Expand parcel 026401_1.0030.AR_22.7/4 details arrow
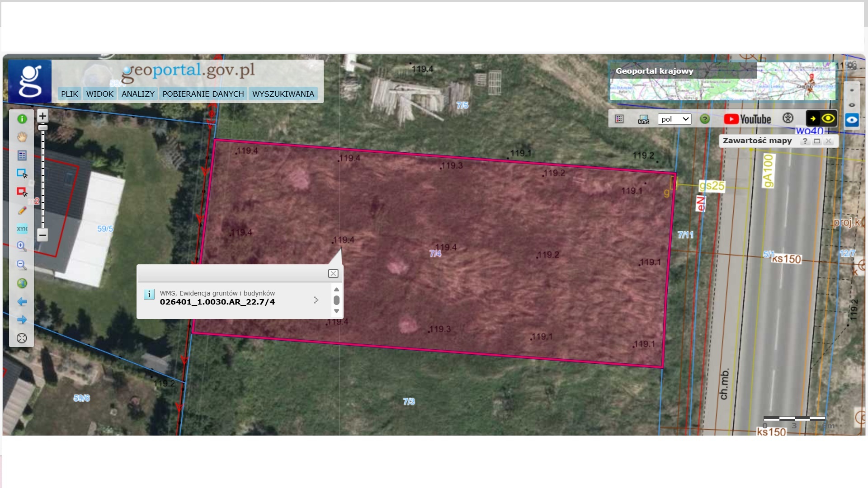Screen dimensions: 868x488 coord(316,300)
